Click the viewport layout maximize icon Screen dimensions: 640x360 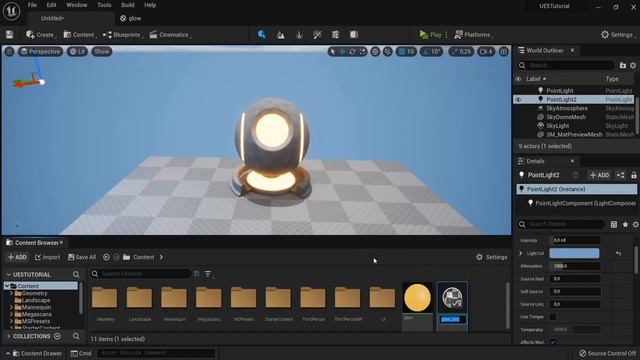pos(504,51)
